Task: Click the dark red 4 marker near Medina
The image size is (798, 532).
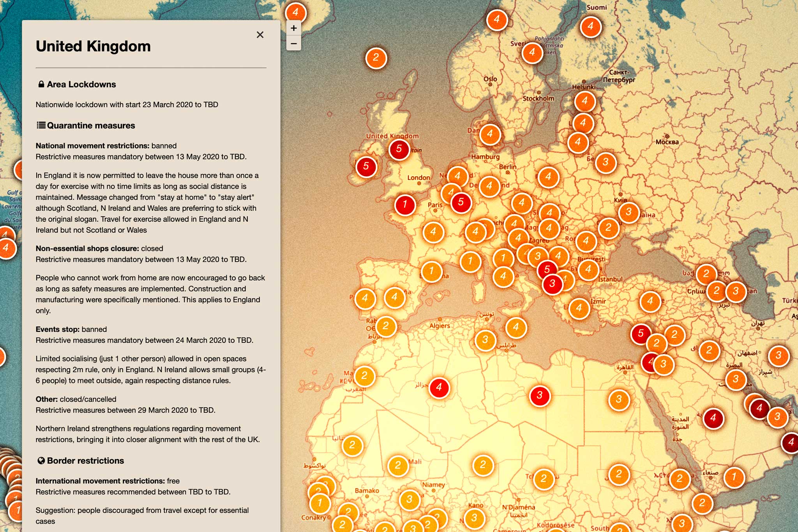Action: coord(713,418)
